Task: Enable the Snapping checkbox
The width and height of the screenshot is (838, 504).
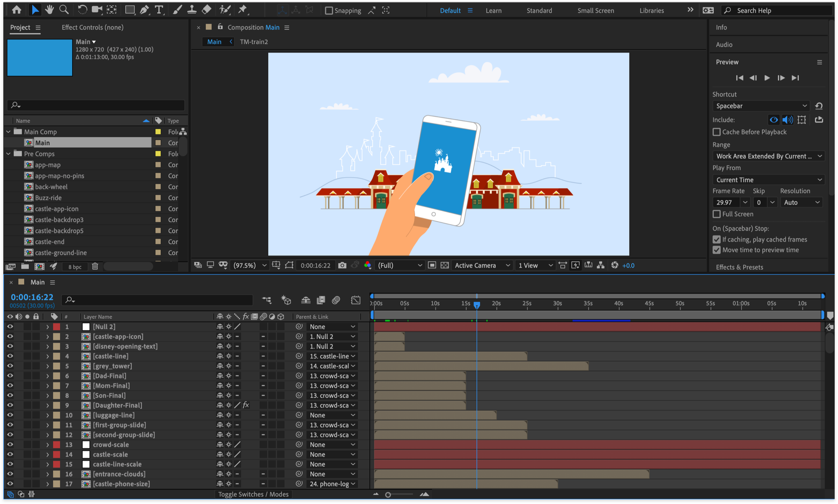Action: tap(329, 11)
